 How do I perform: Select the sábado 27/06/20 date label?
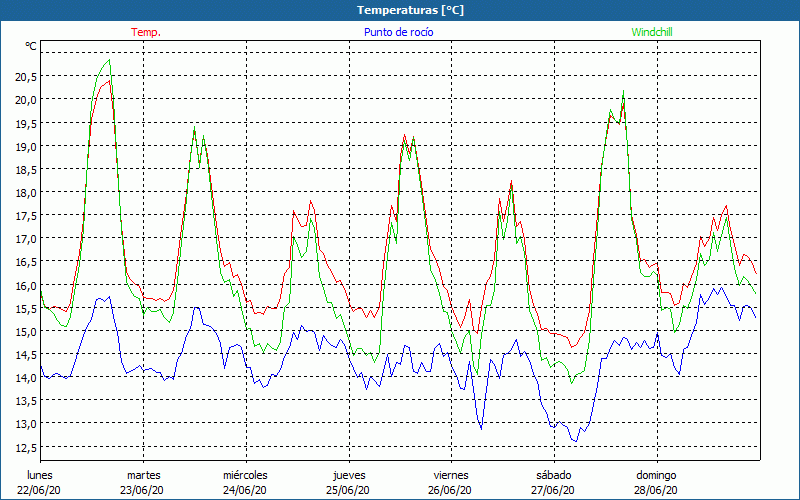(553, 482)
